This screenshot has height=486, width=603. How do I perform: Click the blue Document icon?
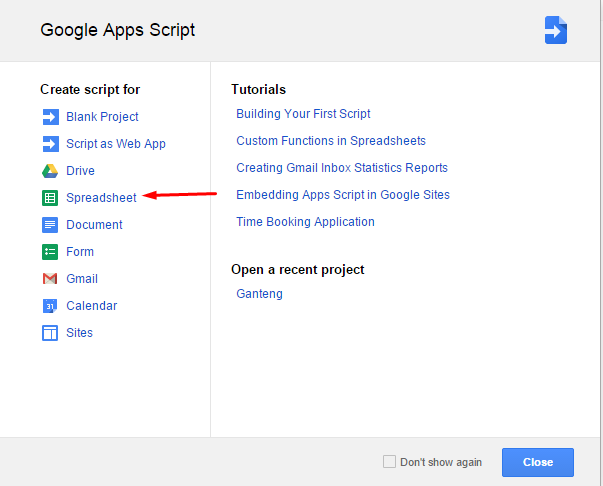pyautogui.click(x=50, y=225)
